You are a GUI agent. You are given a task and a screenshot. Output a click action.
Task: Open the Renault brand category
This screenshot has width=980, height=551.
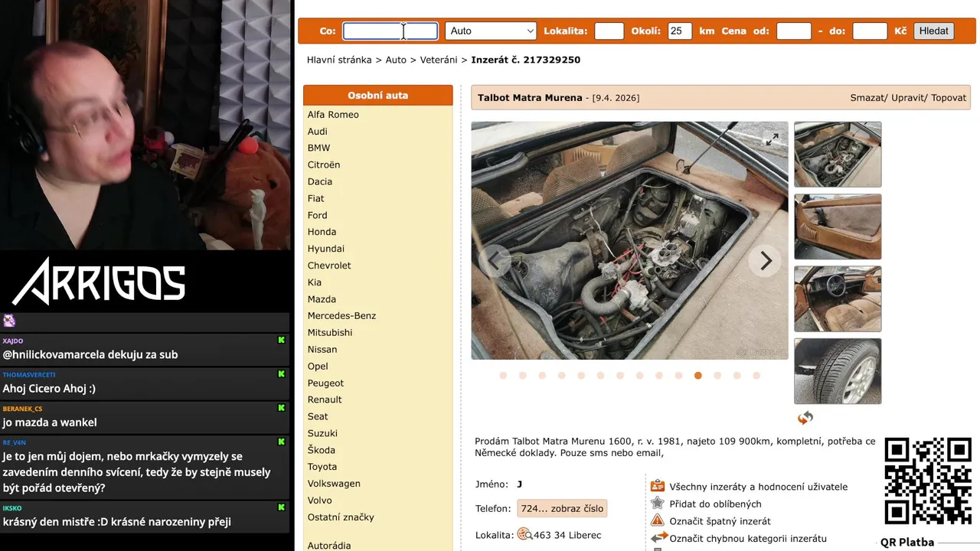click(325, 399)
